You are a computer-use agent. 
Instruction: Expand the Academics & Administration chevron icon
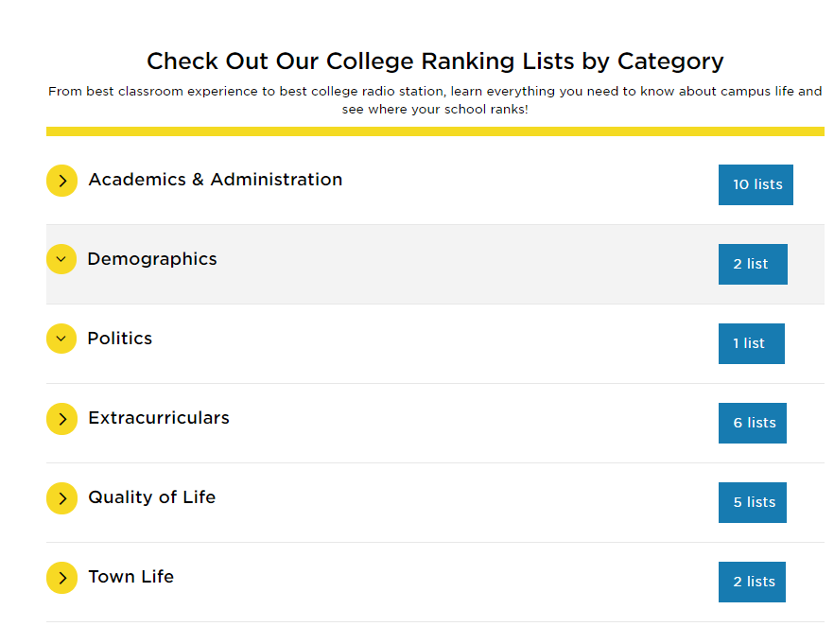click(61, 181)
